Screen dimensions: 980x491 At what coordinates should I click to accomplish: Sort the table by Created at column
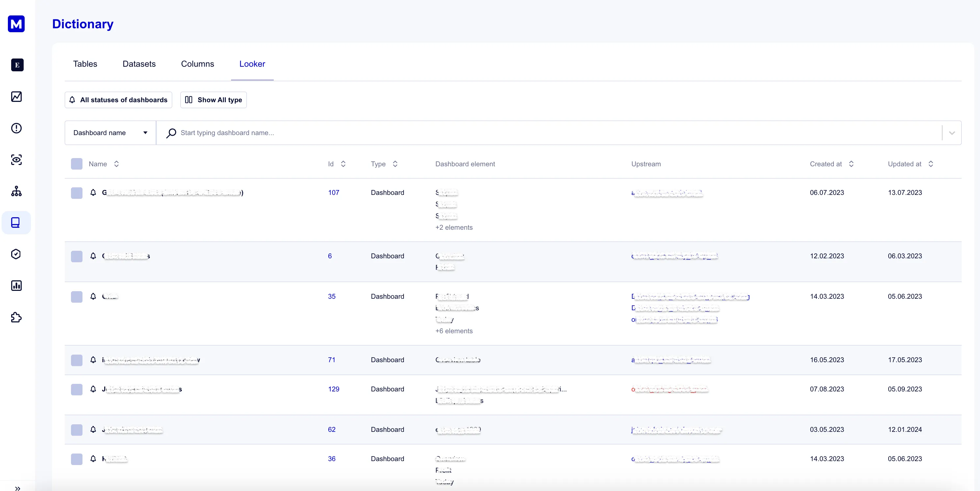(851, 164)
